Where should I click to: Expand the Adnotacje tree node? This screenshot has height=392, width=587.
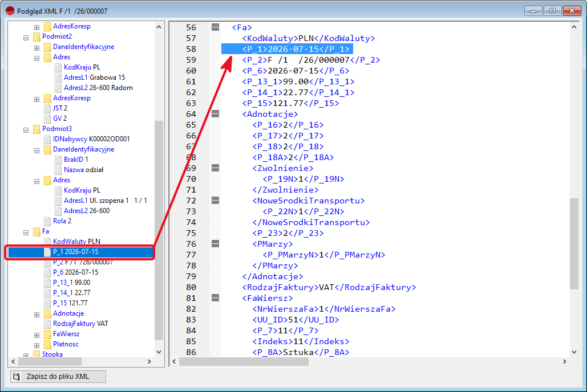click(x=37, y=315)
